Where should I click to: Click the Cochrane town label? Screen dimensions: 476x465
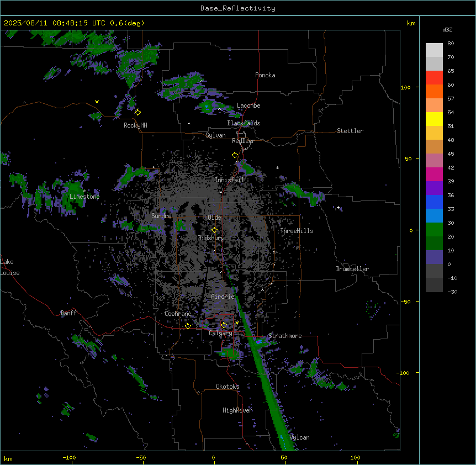[178, 314]
